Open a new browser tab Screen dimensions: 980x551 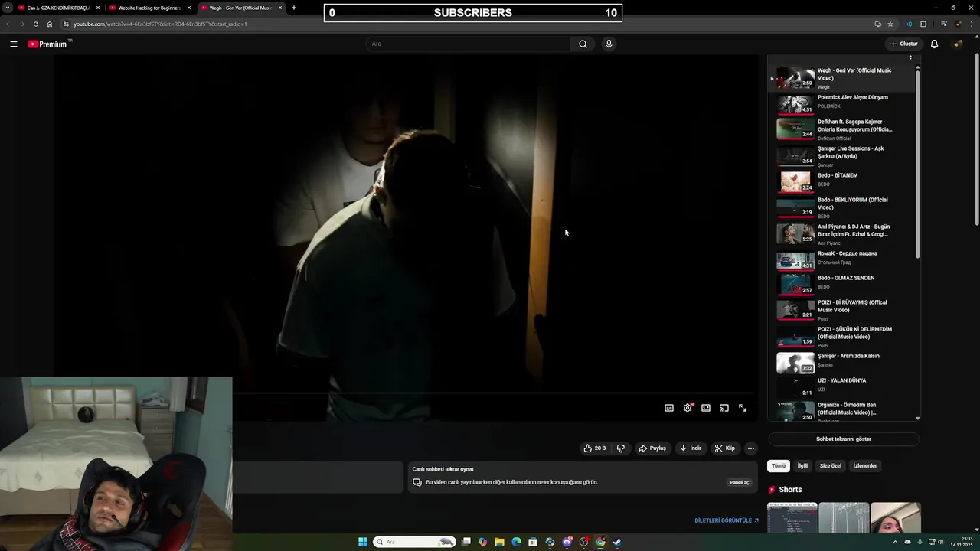coord(294,8)
